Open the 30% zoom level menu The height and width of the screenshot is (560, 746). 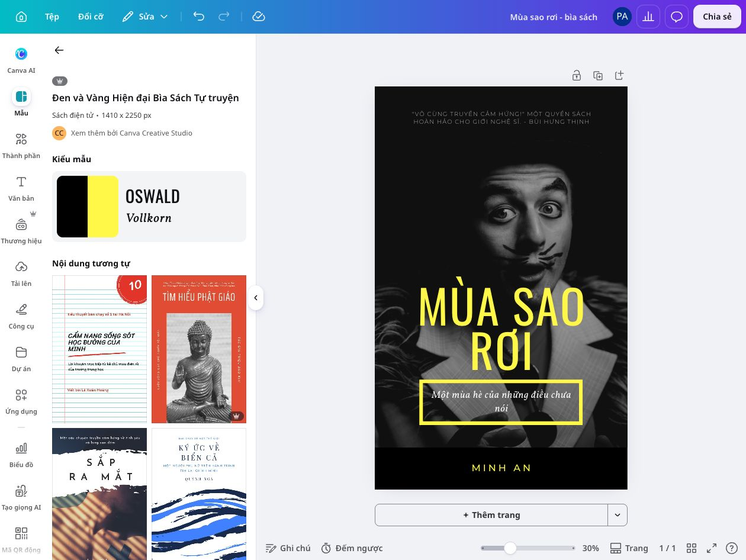click(x=590, y=548)
